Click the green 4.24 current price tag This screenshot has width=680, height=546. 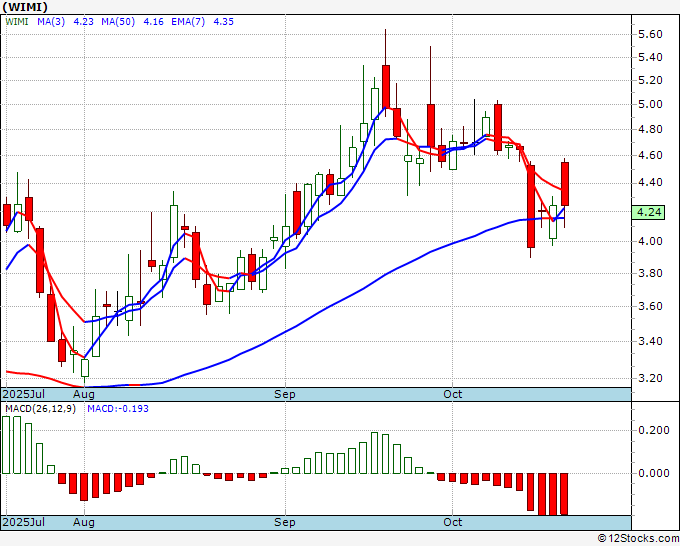click(648, 213)
